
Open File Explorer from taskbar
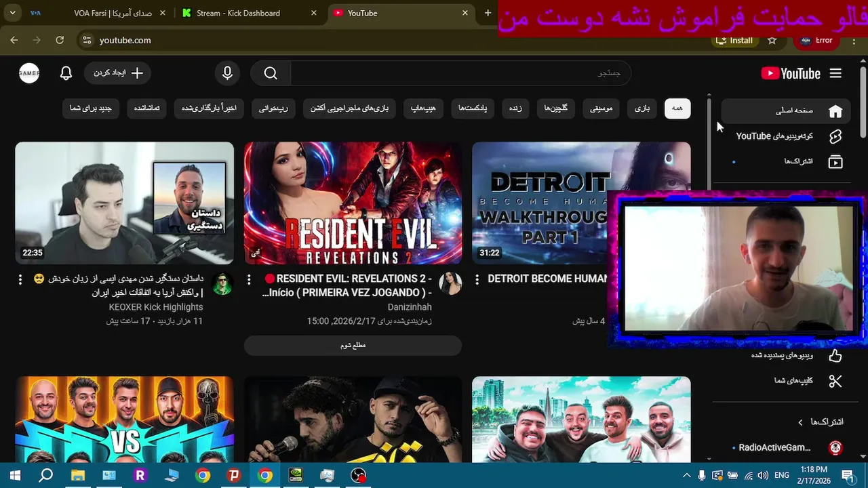[x=77, y=475]
